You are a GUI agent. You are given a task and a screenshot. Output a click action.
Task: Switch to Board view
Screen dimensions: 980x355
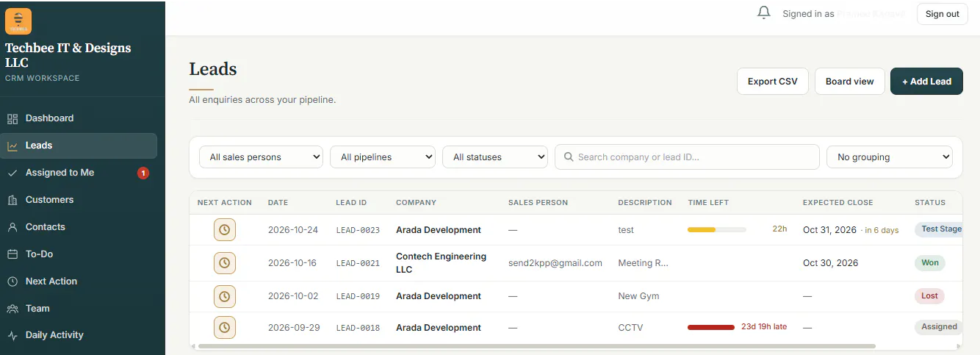(x=850, y=82)
